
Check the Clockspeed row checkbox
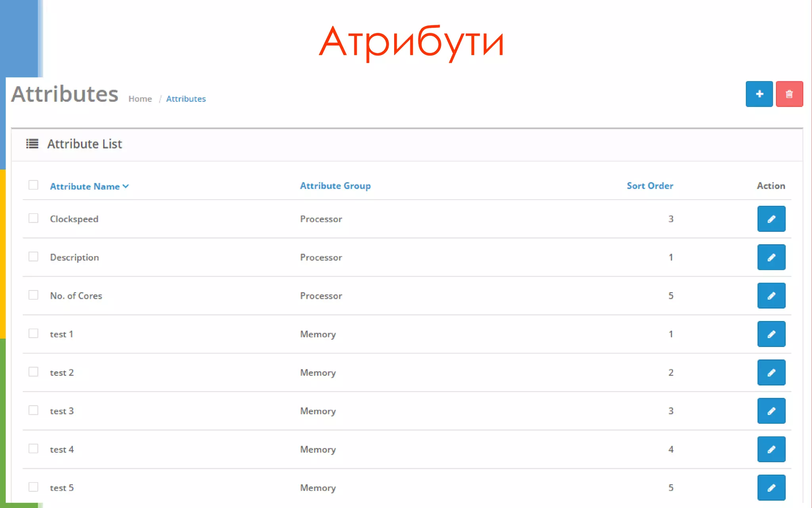[x=33, y=218]
